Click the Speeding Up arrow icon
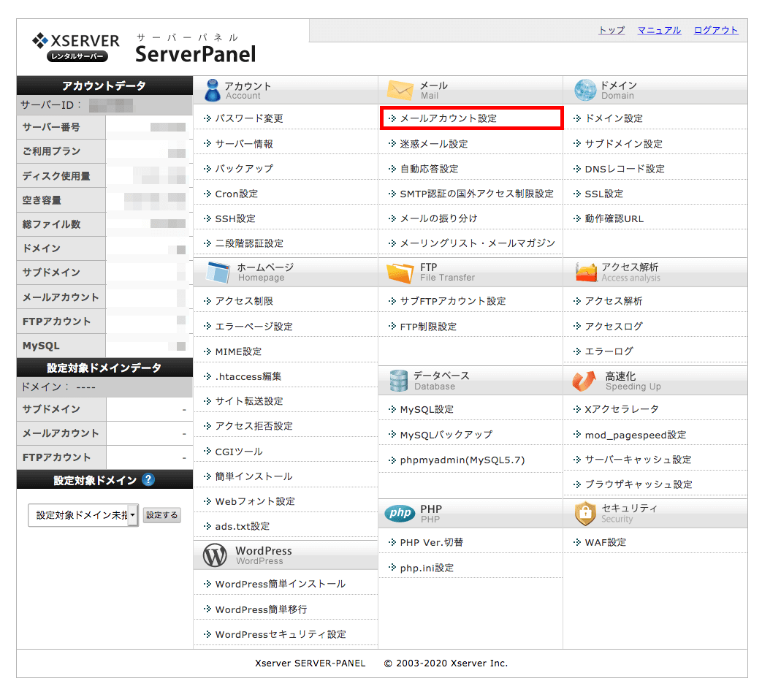Screen dimensions: 762x700 [584, 381]
